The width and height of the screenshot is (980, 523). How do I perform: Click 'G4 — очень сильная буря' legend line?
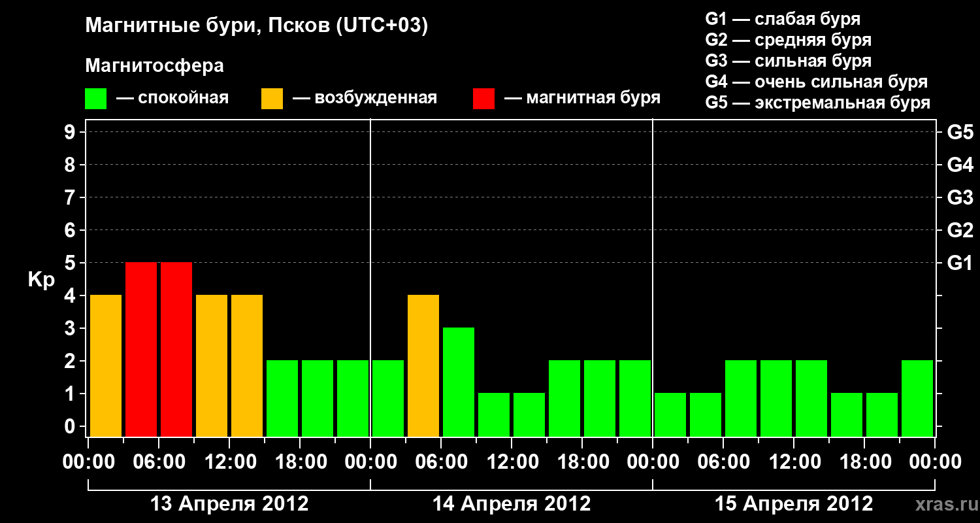[x=817, y=82]
